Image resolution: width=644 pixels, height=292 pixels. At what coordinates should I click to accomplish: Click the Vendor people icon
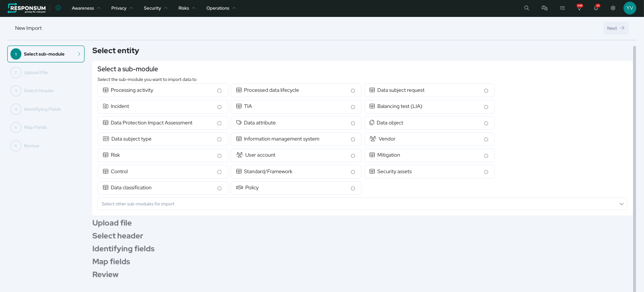373,139
